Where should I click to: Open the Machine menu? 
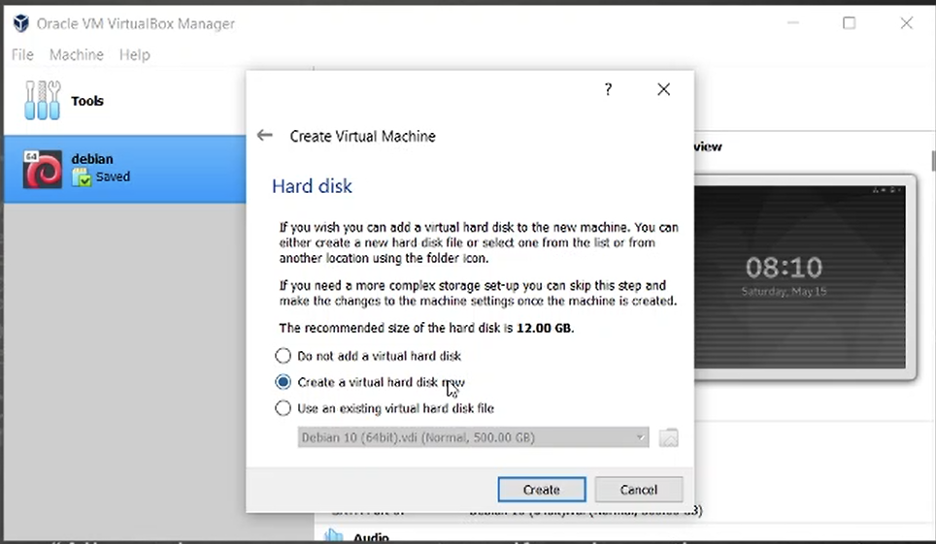point(76,55)
